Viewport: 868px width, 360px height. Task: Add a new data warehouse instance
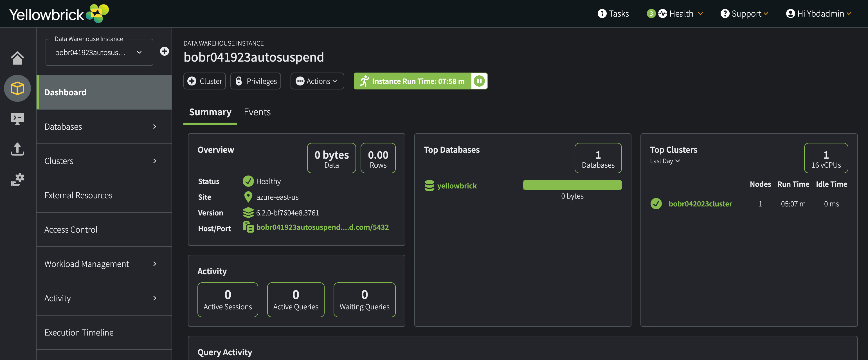(165, 51)
